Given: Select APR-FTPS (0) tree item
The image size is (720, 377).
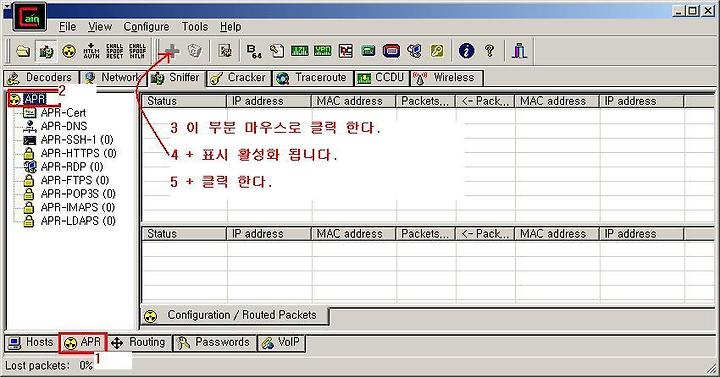Looking at the screenshot, I should [75, 180].
